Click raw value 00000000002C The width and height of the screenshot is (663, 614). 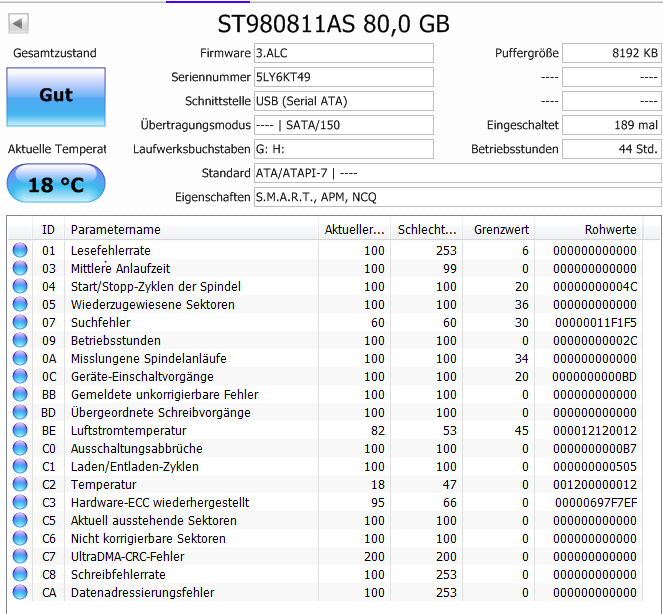pos(595,340)
